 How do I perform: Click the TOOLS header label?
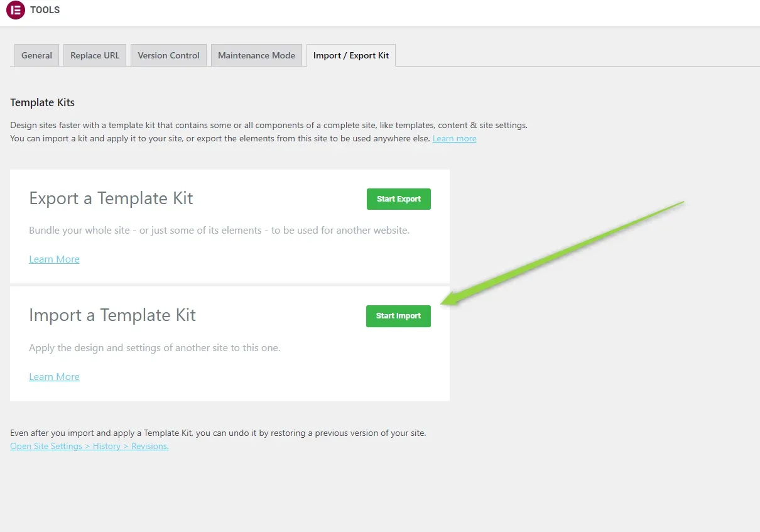(45, 10)
